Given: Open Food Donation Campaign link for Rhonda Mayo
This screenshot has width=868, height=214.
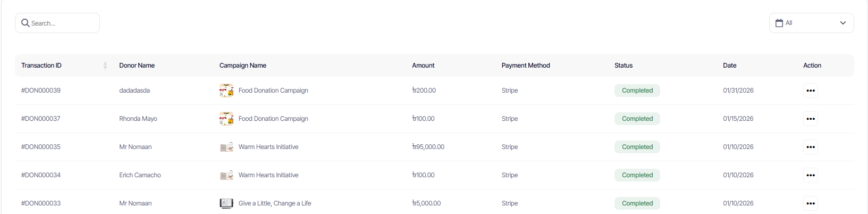Looking at the screenshot, I should coord(273,119).
